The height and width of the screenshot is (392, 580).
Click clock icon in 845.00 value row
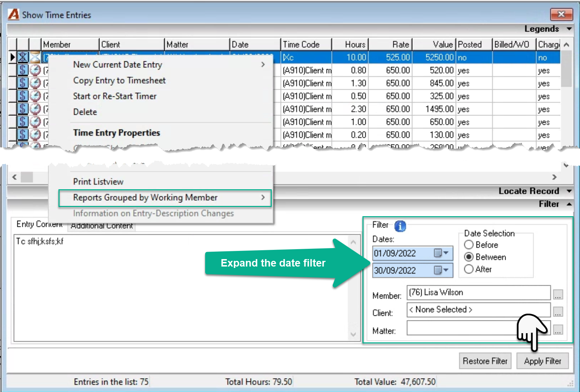point(35,83)
